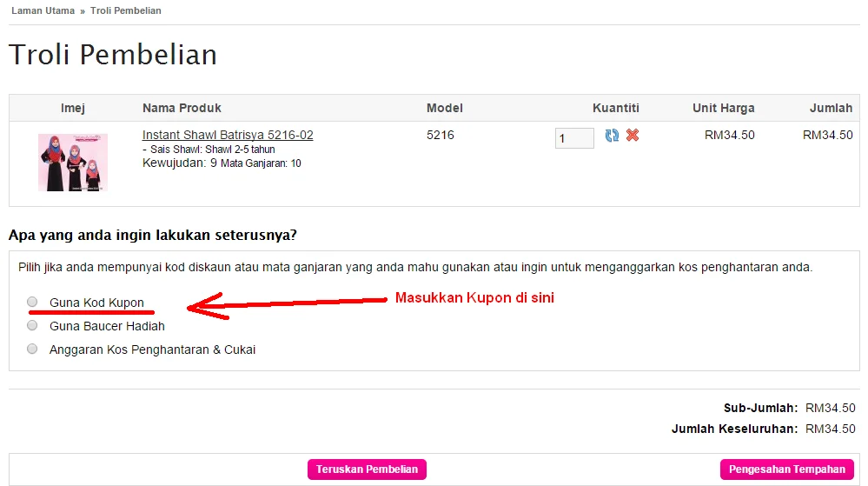Click the Apa yang anda ingin lakukan heading
This screenshot has height=486, width=868.
click(x=153, y=235)
